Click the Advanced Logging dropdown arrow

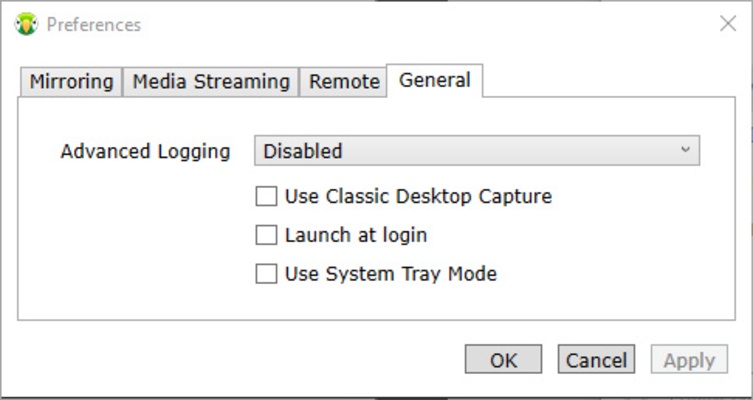[x=685, y=150]
